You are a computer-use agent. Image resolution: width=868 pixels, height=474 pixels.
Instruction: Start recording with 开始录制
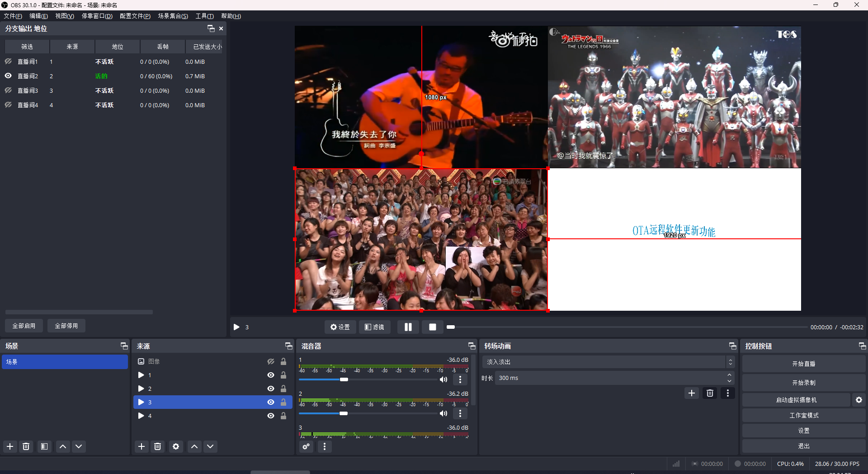tap(804, 383)
